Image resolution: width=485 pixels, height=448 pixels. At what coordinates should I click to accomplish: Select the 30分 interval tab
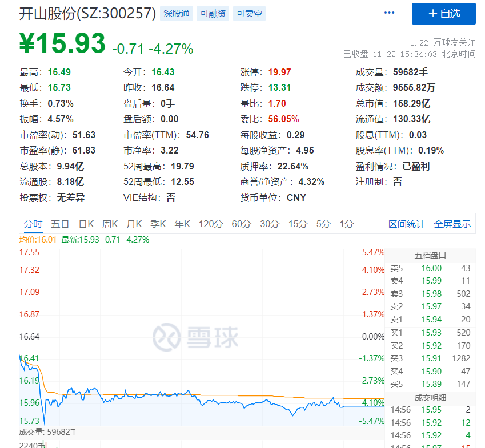point(270,224)
